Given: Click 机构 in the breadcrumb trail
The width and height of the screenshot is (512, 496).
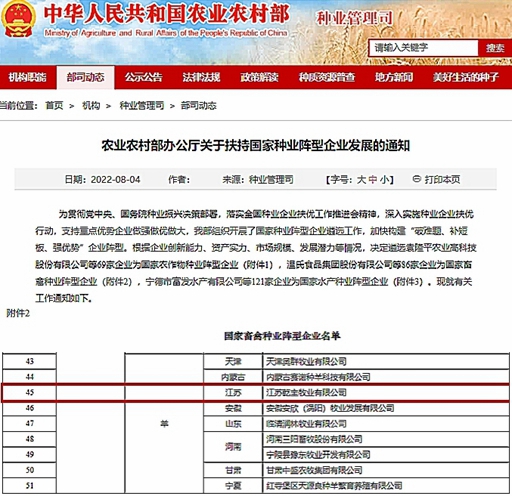Looking at the screenshot, I should coord(91,106).
